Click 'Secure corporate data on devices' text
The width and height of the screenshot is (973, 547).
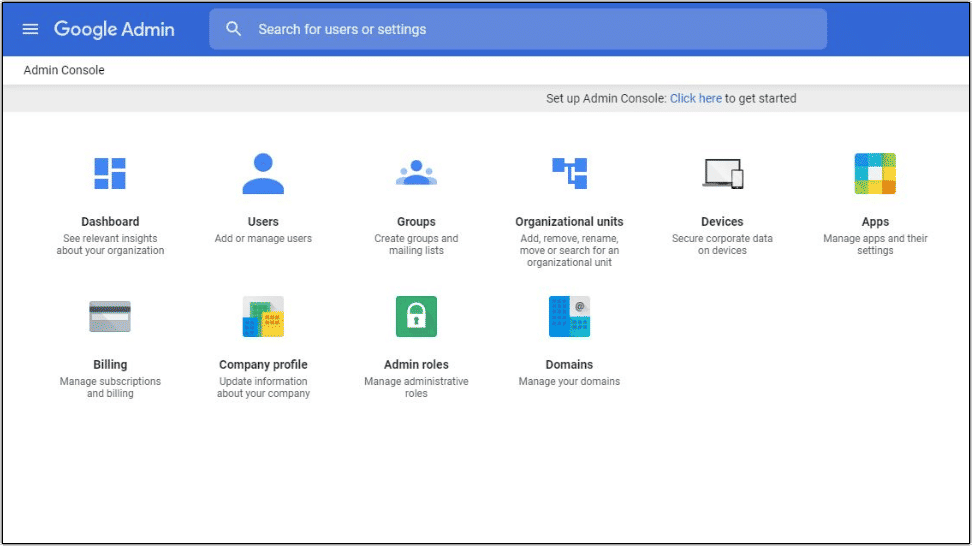click(x=722, y=245)
